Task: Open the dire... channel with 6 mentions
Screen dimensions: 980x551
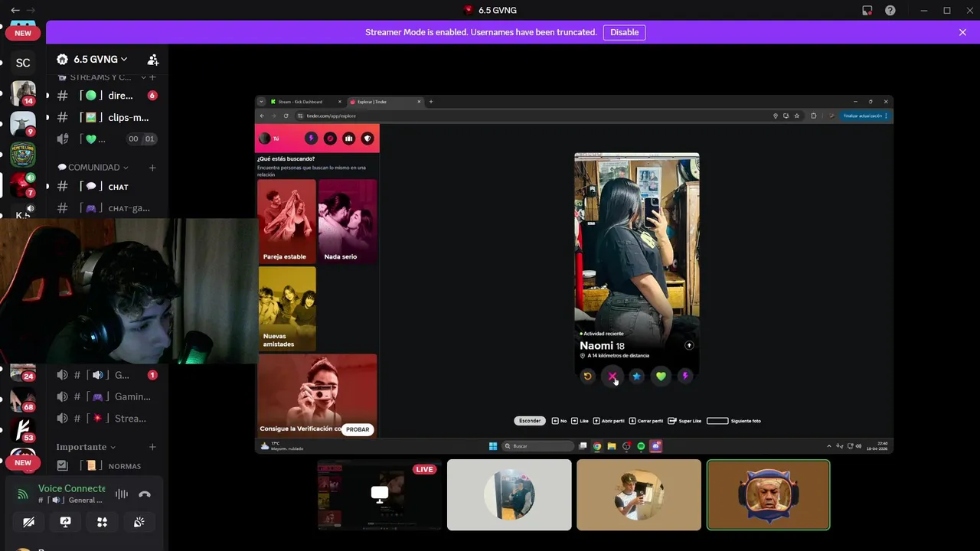Action: (x=107, y=96)
